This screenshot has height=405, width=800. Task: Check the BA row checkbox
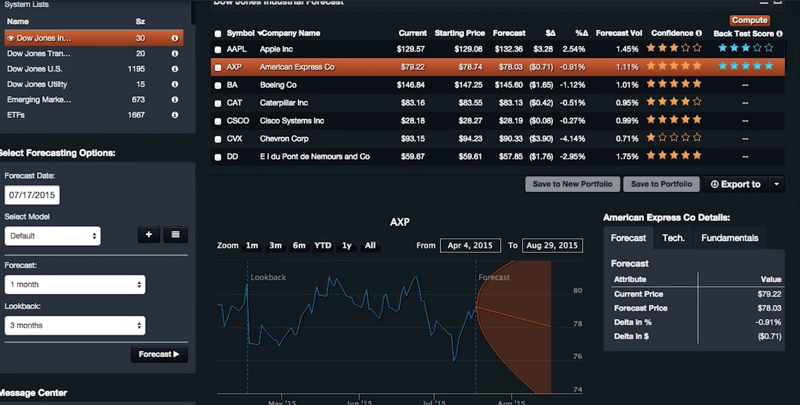click(218, 85)
